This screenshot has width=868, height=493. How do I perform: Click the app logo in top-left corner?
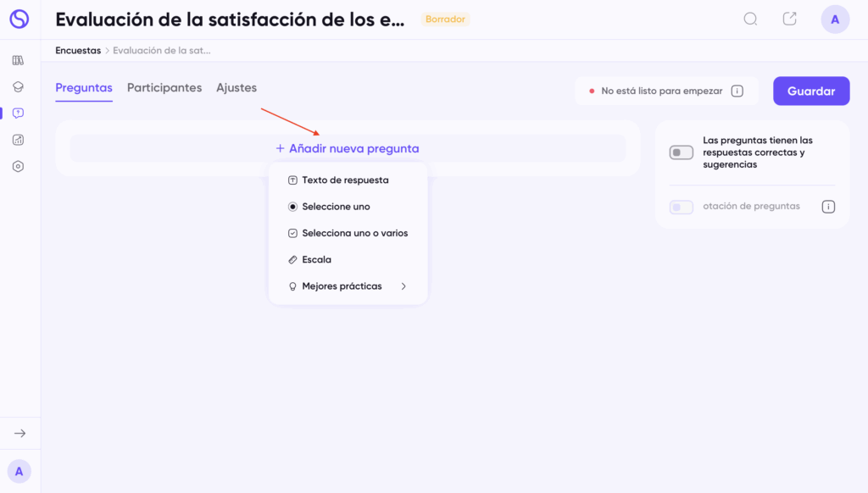[x=19, y=19]
